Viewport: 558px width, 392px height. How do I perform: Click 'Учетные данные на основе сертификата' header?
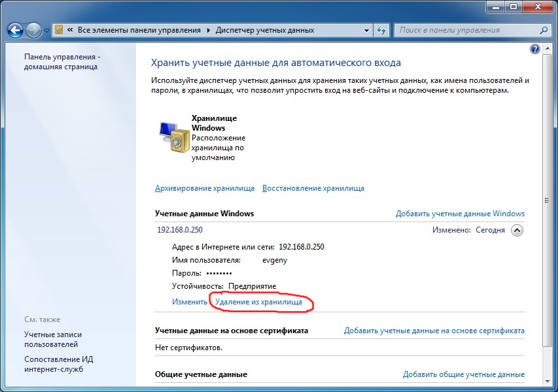[232, 331]
